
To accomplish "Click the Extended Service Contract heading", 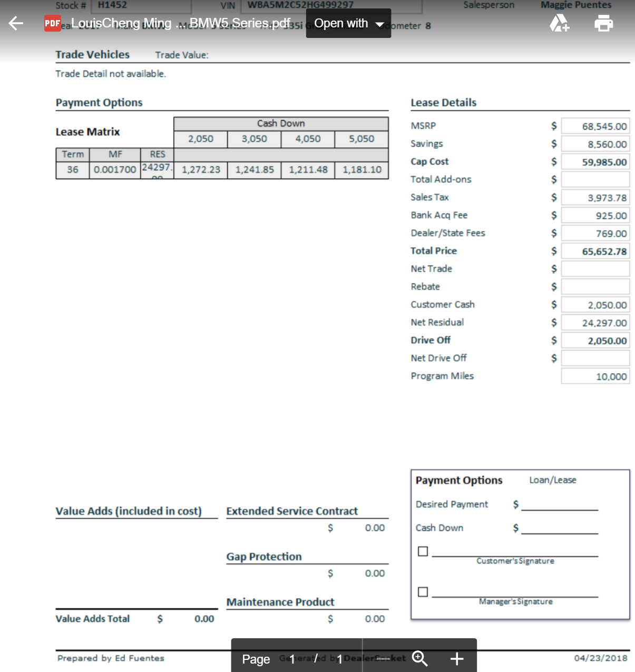I will click(x=292, y=511).
